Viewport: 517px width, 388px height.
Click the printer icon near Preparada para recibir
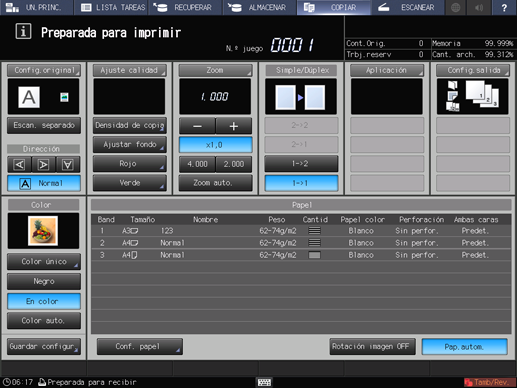42,382
